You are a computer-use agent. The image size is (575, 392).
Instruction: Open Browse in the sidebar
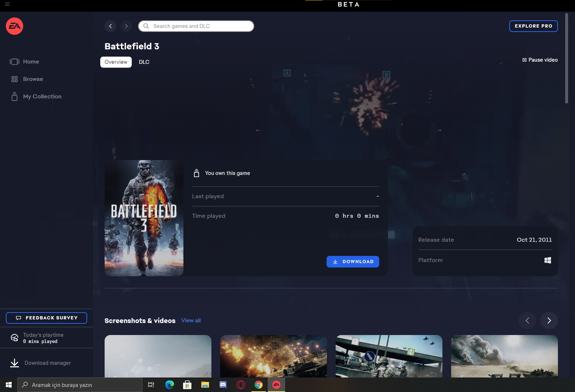pyautogui.click(x=27, y=79)
